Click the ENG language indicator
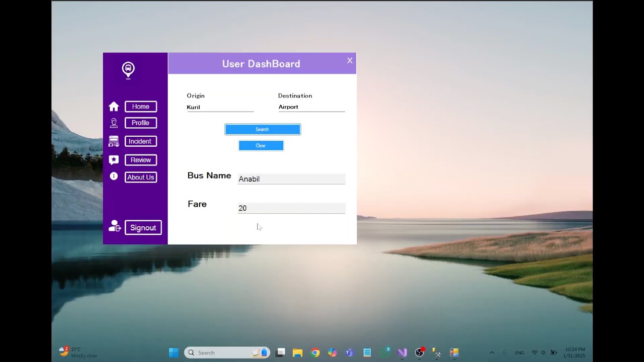644x362 pixels. [520, 353]
